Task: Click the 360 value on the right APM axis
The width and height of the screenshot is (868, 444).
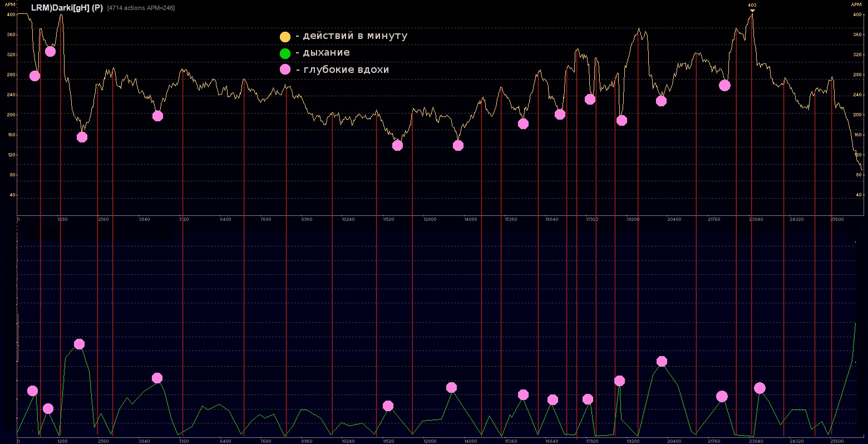Action: [x=857, y=34]
